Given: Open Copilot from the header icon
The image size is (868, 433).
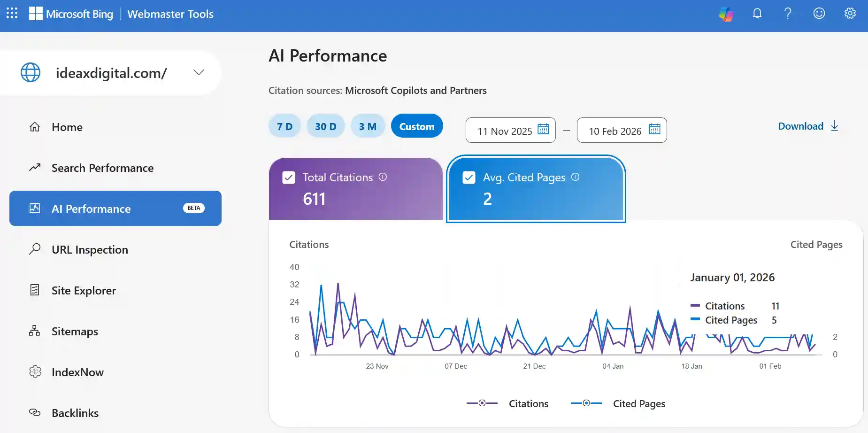Looking at the screenshot, I should (726, 14).
